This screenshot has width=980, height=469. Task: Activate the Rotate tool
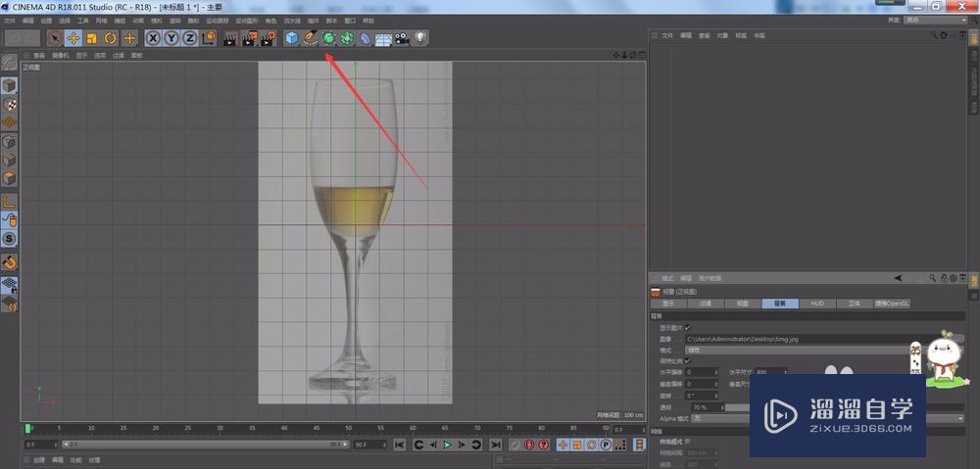(111, 38)
